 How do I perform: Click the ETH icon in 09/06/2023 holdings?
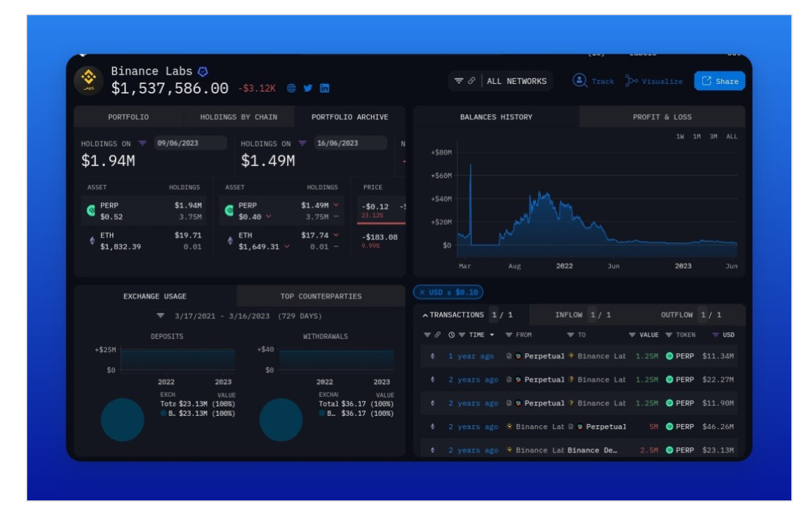[91, 241]
